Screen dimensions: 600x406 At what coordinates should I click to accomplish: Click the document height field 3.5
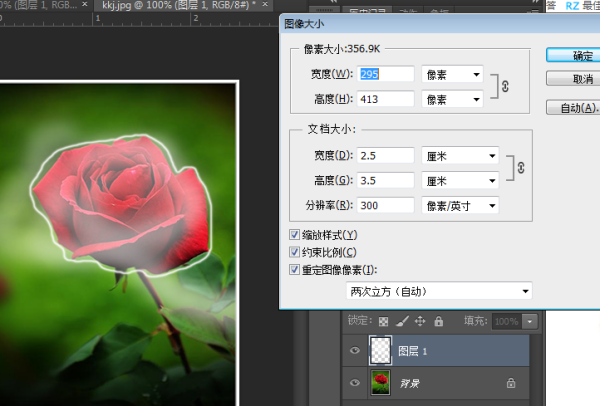[x=385, y=180]
